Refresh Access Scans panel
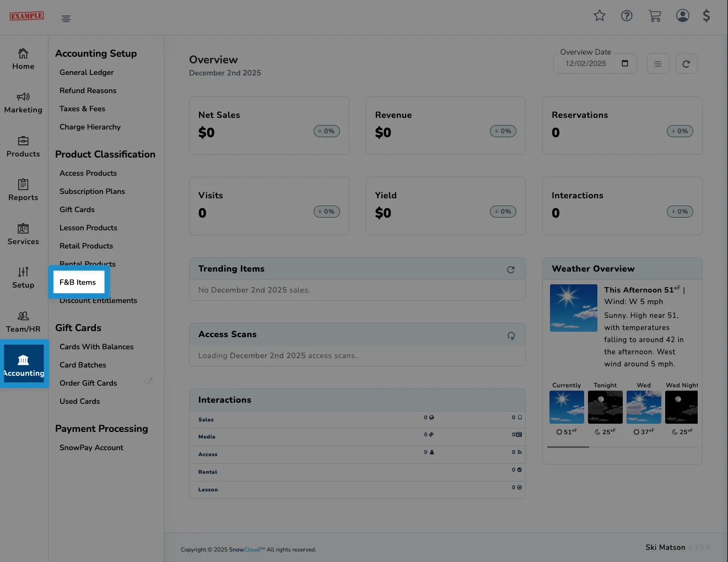Image resolution: width=728 pixels, height=562 pixels. tap(511, 335)
